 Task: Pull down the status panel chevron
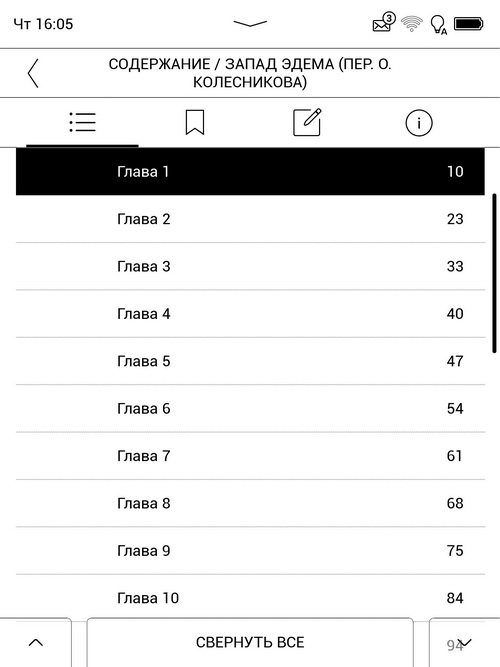coord(250,24)
